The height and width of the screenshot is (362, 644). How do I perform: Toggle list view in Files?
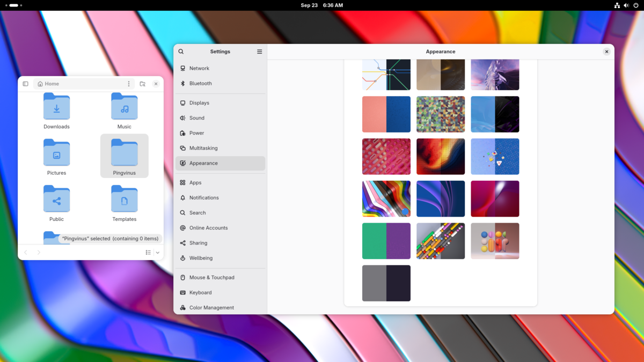click(x=148, y=252)
